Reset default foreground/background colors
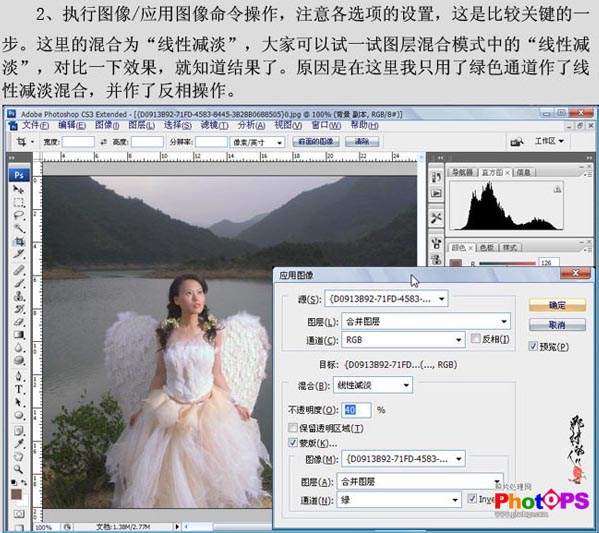The image size is (599, 533). click(x=13, y=482)
